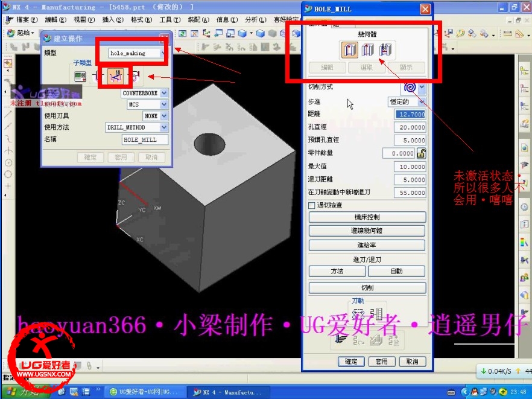Click the 起始 Start application icon
The height and width of the screenshot is (399, 532).
pos(11,33)
